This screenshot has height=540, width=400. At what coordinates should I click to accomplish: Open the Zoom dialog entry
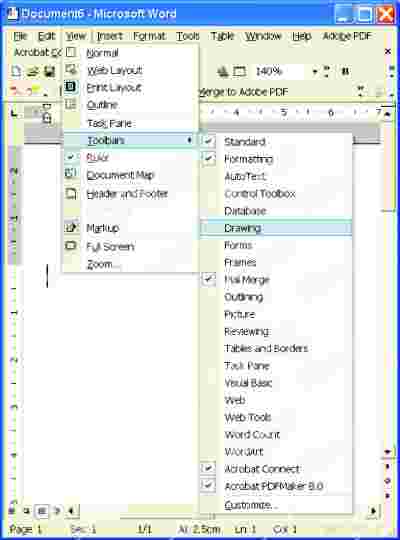click(x=131, y=264)
